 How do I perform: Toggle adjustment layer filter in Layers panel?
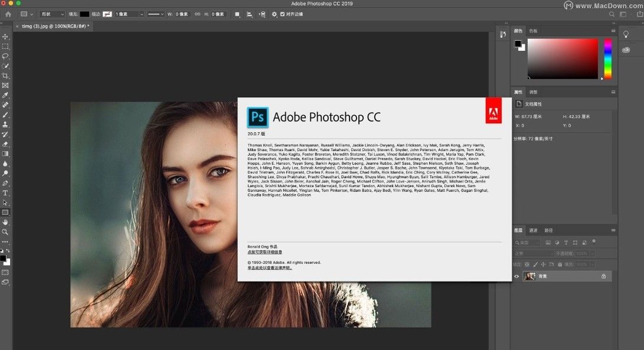(557, 243)
